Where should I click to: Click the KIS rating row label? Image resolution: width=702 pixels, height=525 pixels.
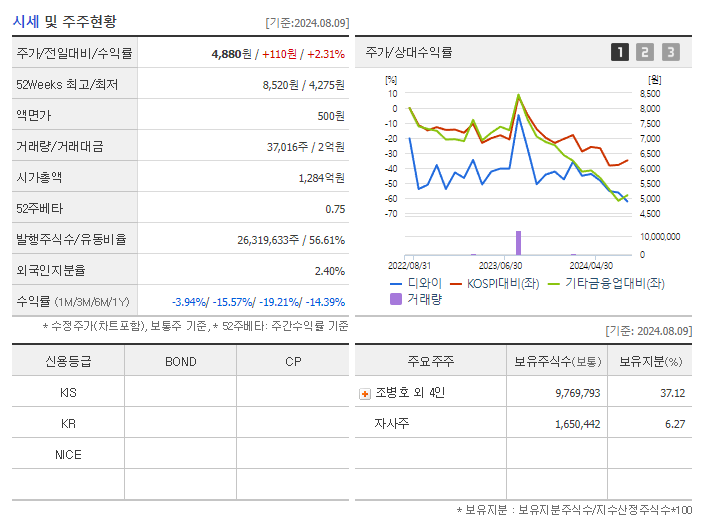click(x=68, y=393)
